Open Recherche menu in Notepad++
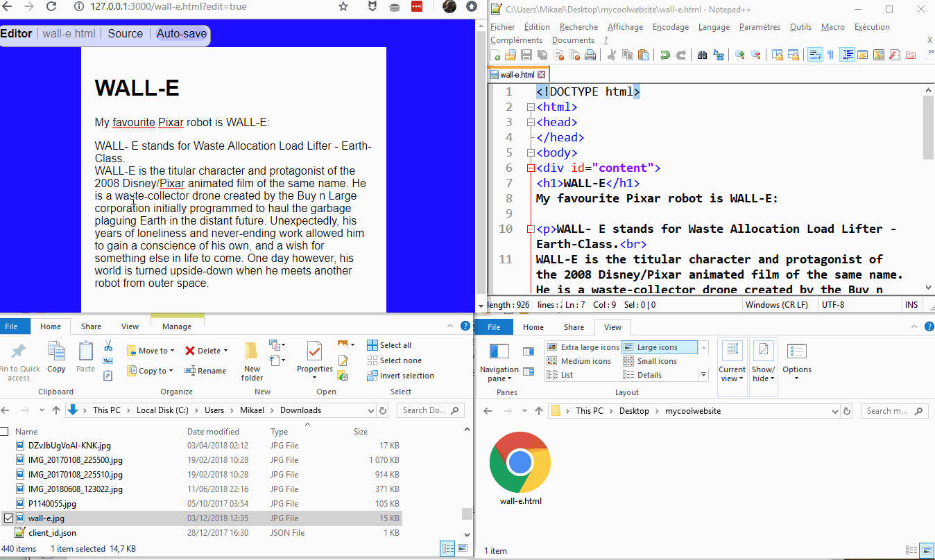This screenshot has width=935, height=560. pos(578,27)
